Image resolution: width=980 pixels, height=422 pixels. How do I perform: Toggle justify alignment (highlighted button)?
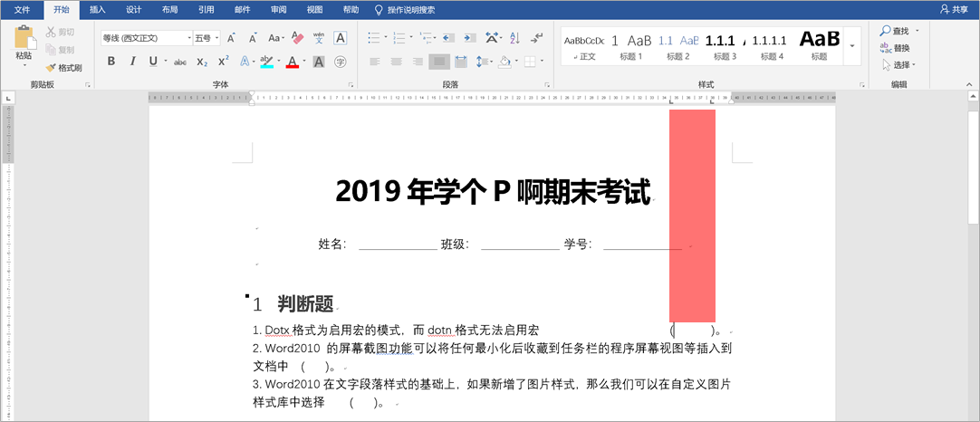point(439,62)
